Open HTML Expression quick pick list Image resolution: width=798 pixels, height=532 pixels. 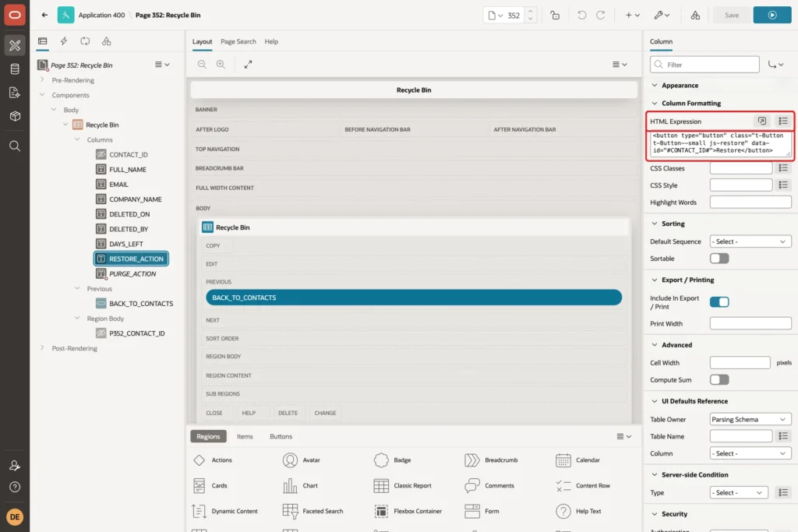tap(783, 121)
